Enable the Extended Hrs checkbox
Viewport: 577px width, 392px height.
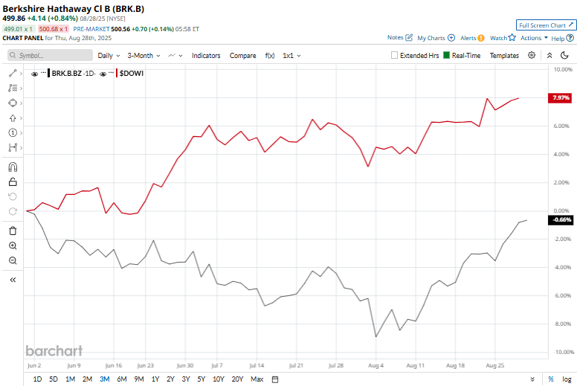[394, 55]
